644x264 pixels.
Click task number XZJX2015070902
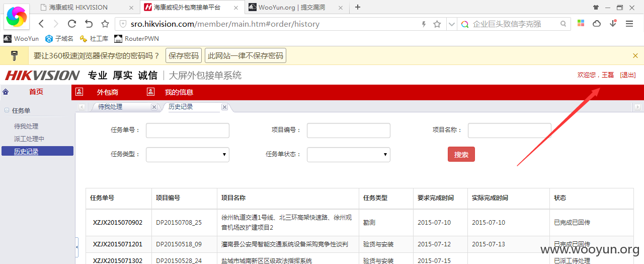tap(118, 222)
